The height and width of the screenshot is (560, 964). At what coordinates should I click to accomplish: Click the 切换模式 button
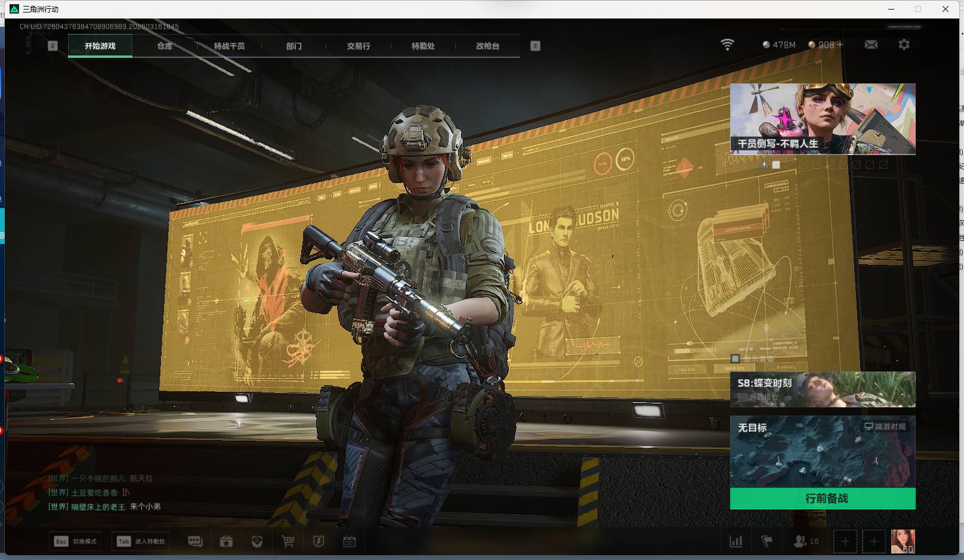point(76,542)
